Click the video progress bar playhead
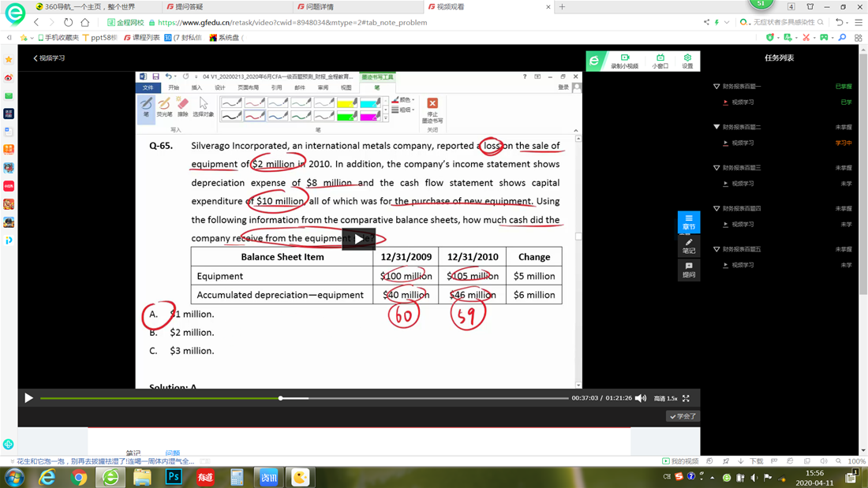 click(x=281, y=398)
